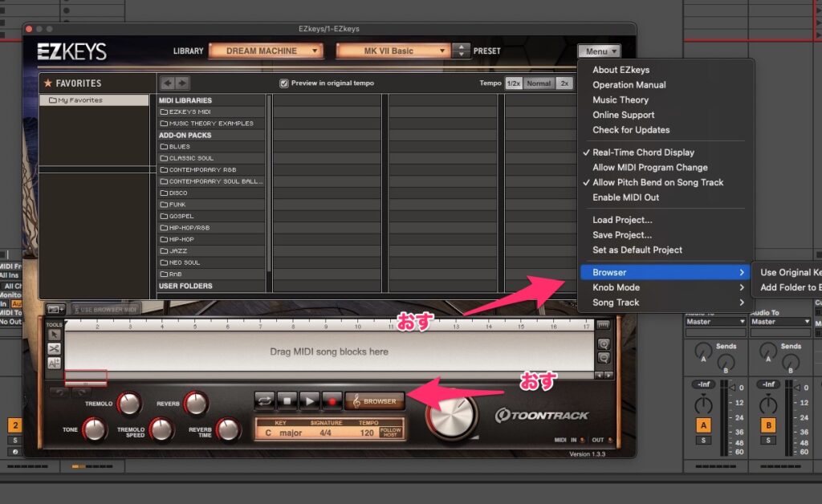Click the browser back arrow

click(167, 83)
